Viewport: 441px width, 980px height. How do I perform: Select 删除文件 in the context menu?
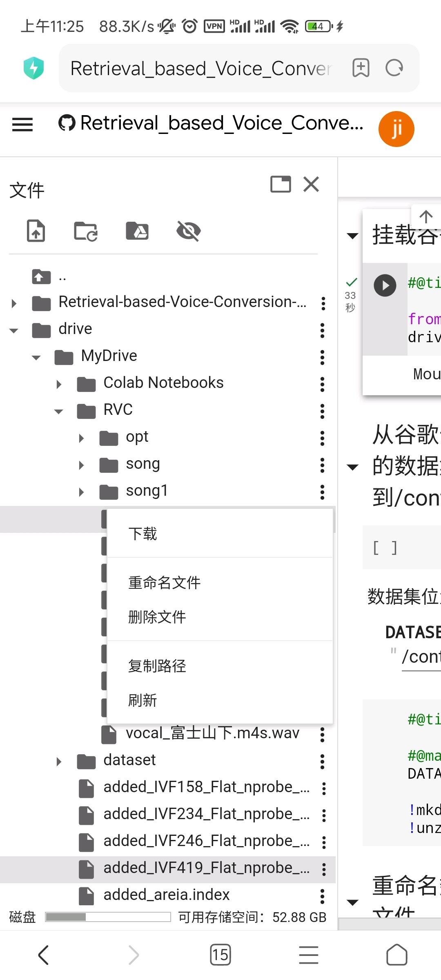click(157, 617)
